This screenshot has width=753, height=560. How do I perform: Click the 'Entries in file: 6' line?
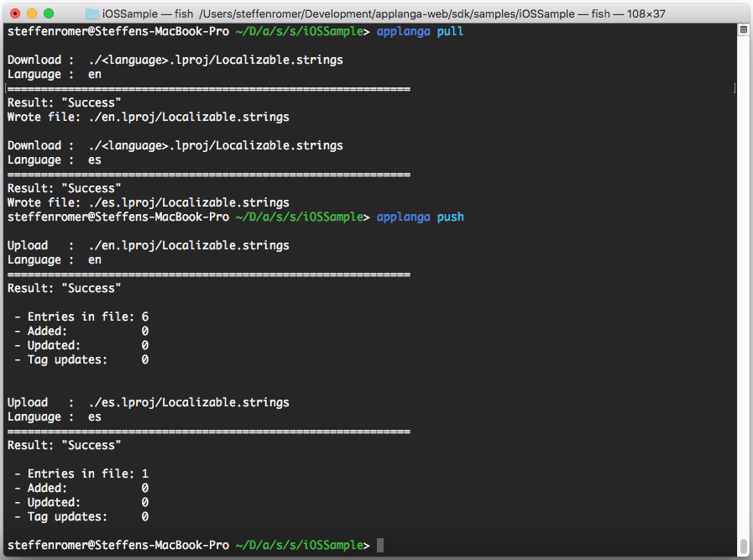tap(81, 317)
